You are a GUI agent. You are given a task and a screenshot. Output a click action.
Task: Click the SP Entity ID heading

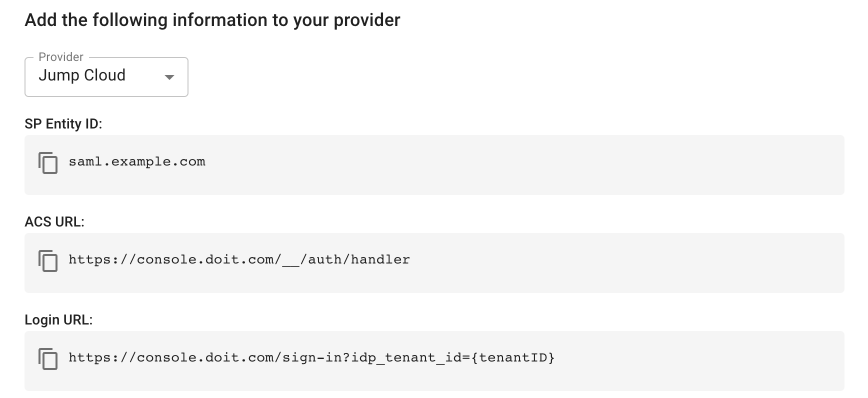[64, 124]
